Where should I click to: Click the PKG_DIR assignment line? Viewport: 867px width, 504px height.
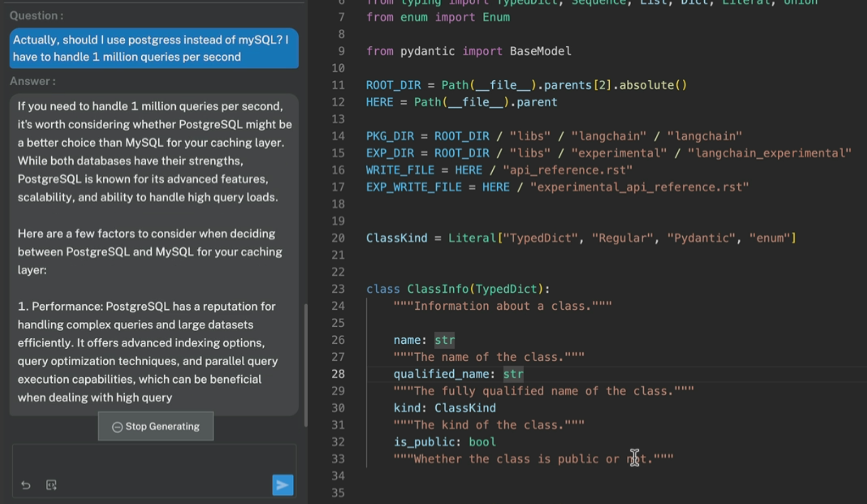(x=554, y=136)
